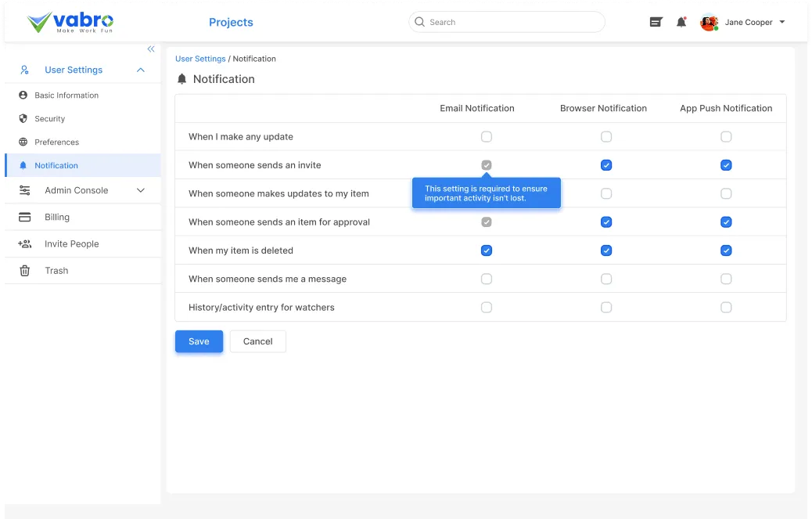Click the Trash bin icon
This screenshot has height=519, width=812.
(x=23, y=270)
